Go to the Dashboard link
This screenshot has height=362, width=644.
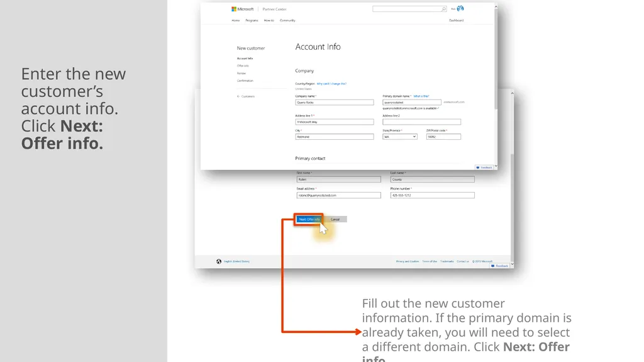pos(457,21)
